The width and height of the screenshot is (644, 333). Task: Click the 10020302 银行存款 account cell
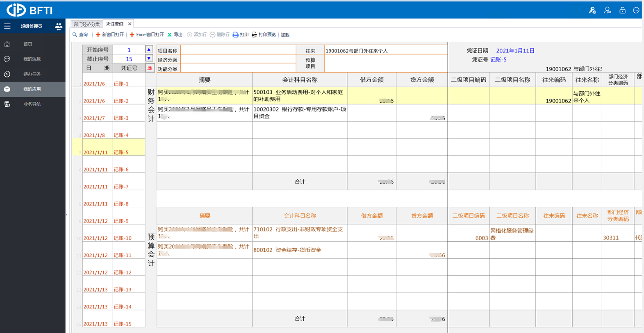tap(300, 113)
